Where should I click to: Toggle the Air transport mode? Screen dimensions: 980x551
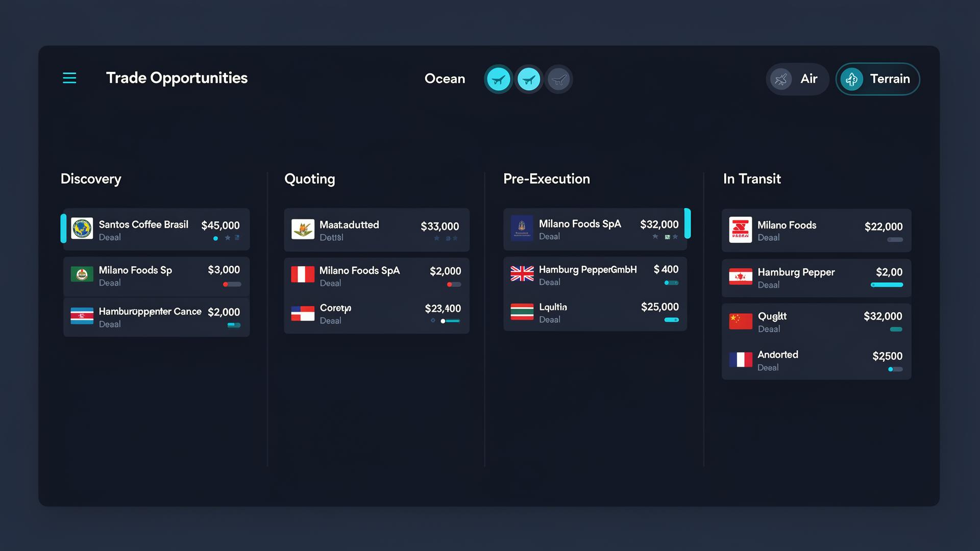pos(797,79)
